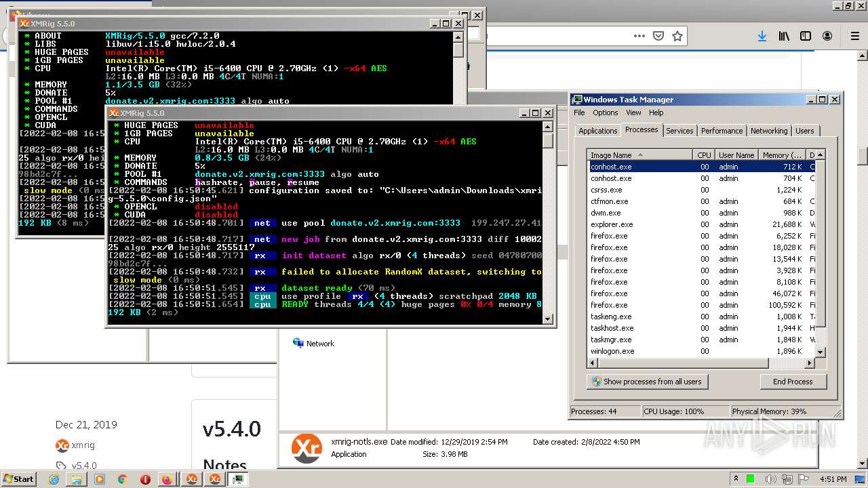
Task: Open Firefox page actions (three dots) menu
Action: pos(639,36)
